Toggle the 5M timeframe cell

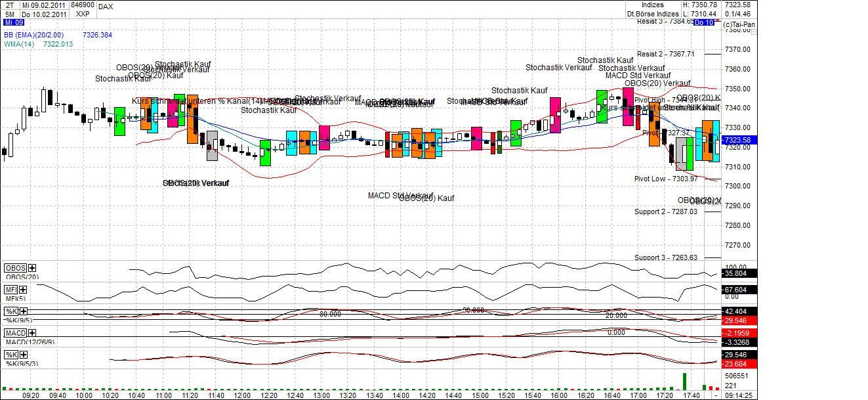(x=9, y=14)
